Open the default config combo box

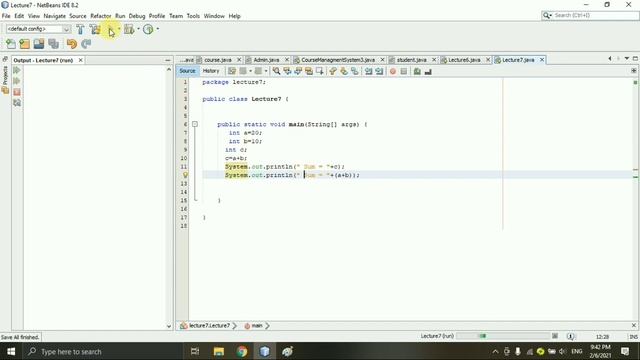38,29
